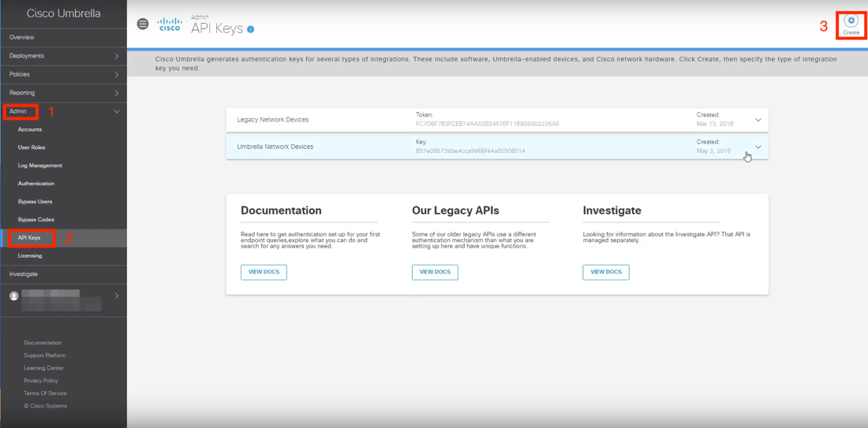Click the Investigate card heading
The height and width of the screenshot is (428, 868).
pyautogui.click(x=612, y=210)
